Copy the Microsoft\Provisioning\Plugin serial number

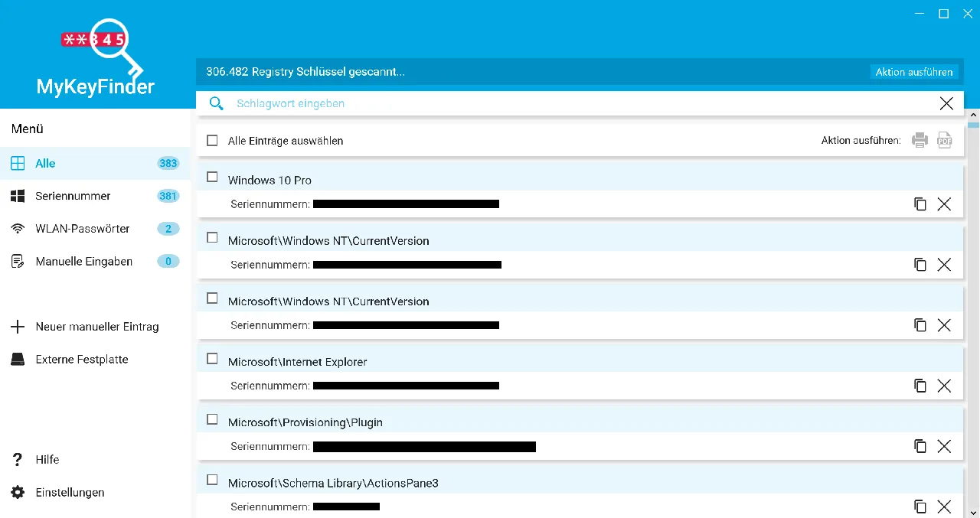coord(920,446)
